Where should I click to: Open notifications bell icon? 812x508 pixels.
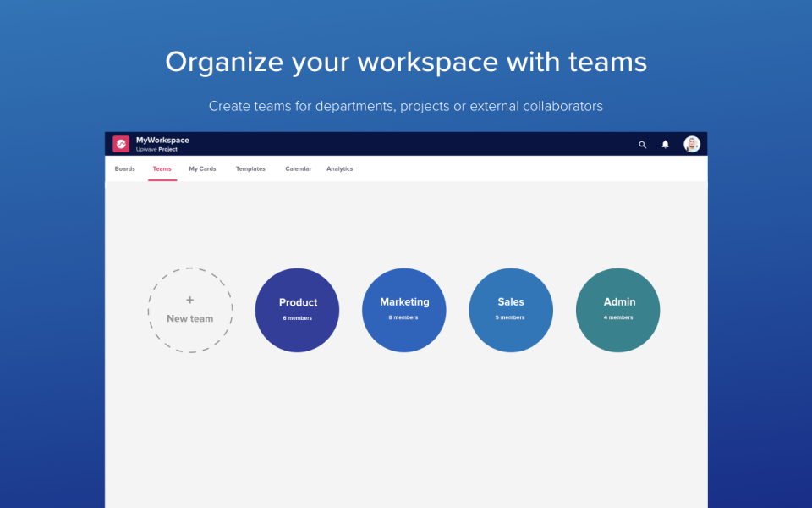point(666,144)
